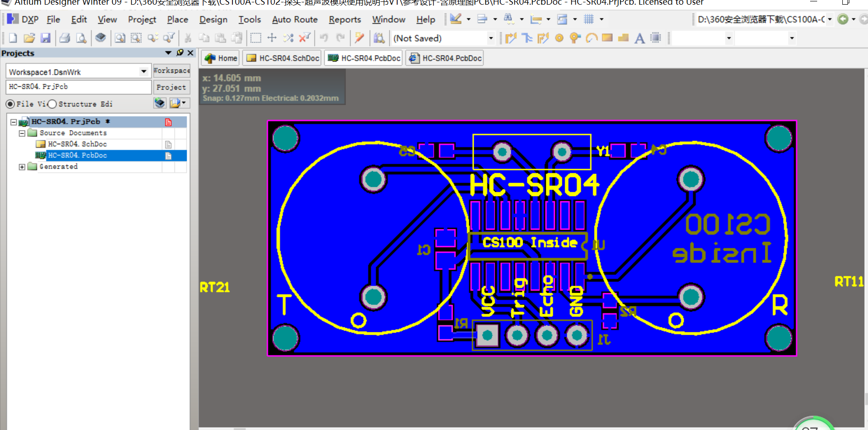
Task: Select File View radio button in Projects panel
Action: coord(10,104)
